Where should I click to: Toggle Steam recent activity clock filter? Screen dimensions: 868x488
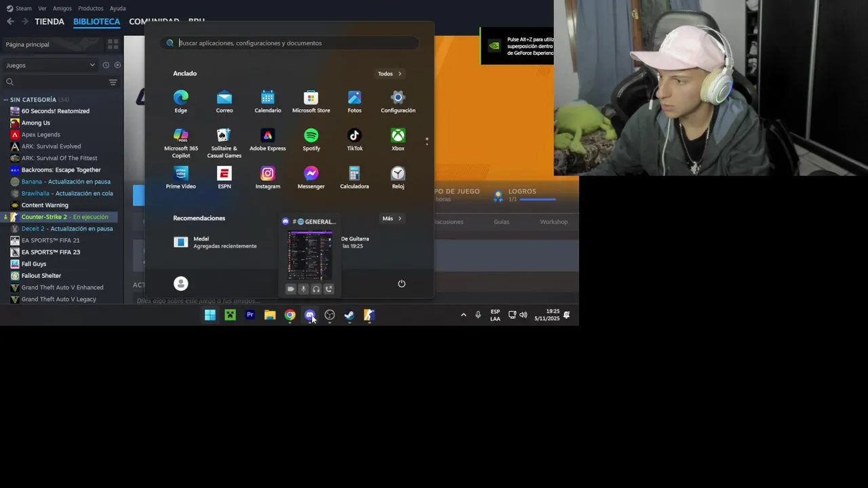click(106, 65)
